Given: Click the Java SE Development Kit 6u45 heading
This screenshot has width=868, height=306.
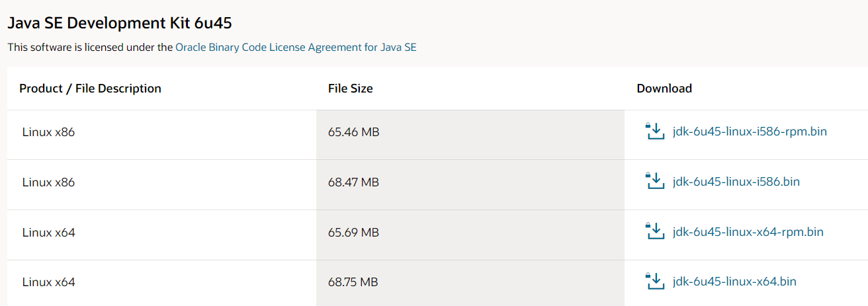Looking at the screenshot, I should 119,23.
